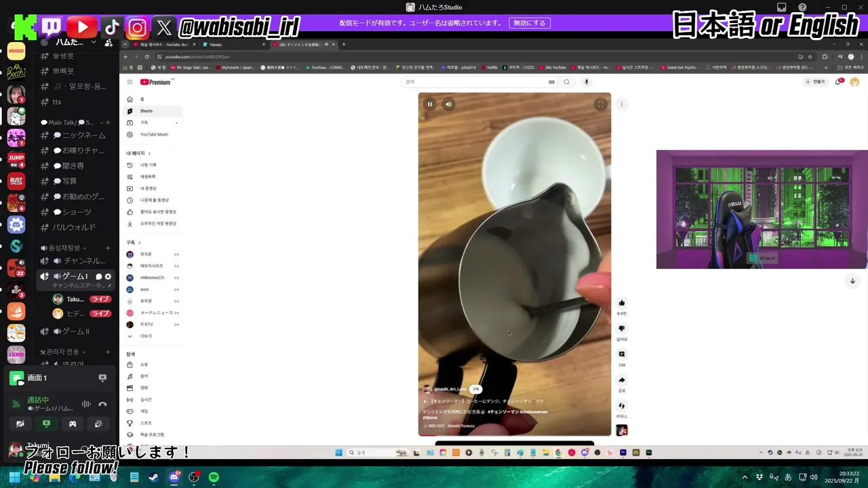Open the tts text channel

[75, 102]
